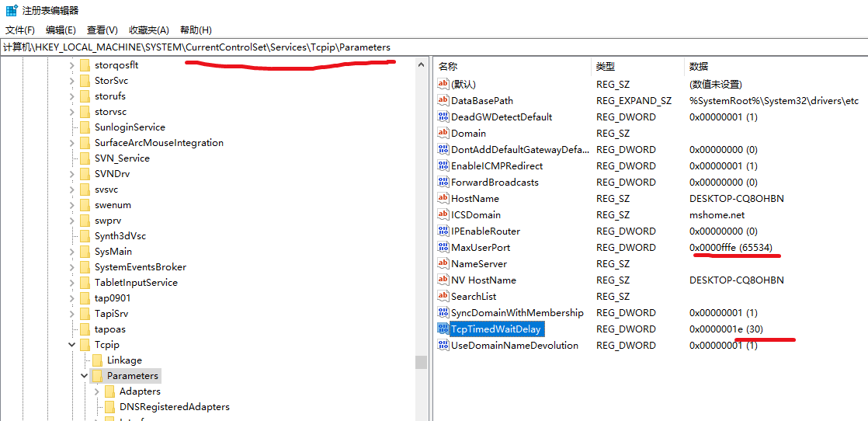Open the 收藏夹(A) menu

coord(149,30)
